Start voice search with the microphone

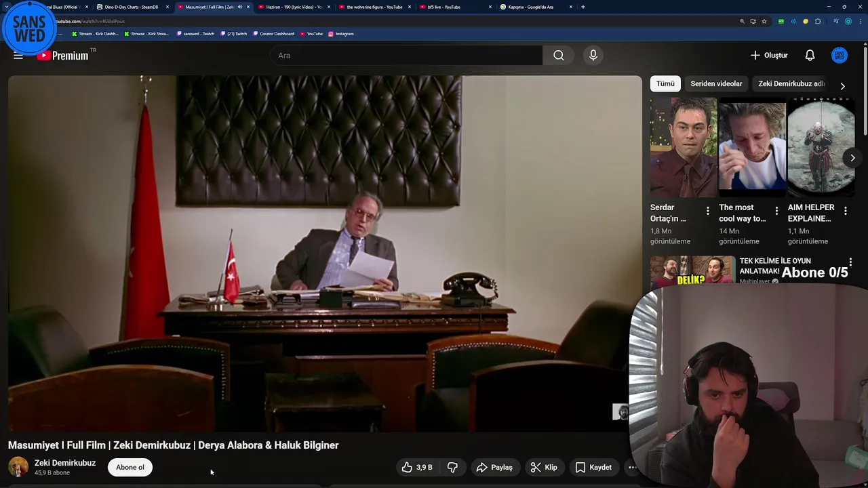[x=593, y=56]
